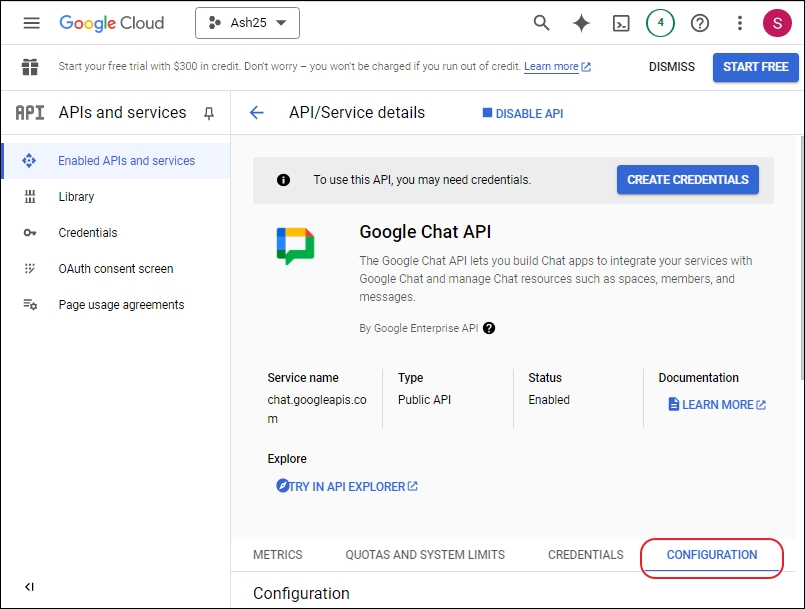Switch to the METRICS tab

(x=278, y=555)
